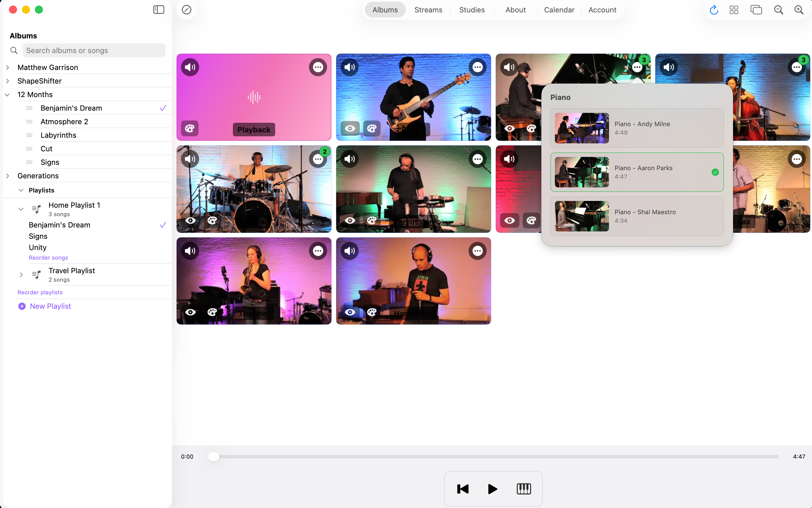The width and height of the screenshot is (812, 508).
Task: Mute the trumpet tile speaker
Action: [x=190, y=251]
